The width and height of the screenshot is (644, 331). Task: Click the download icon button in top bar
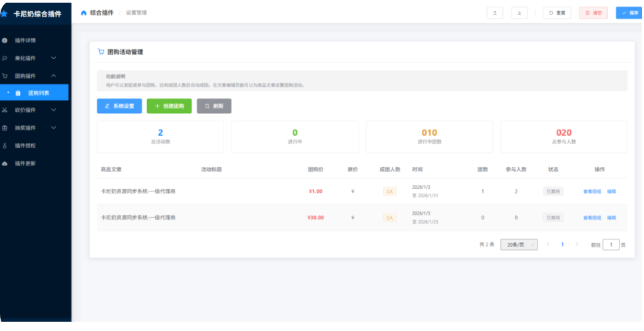click(520, 13)
